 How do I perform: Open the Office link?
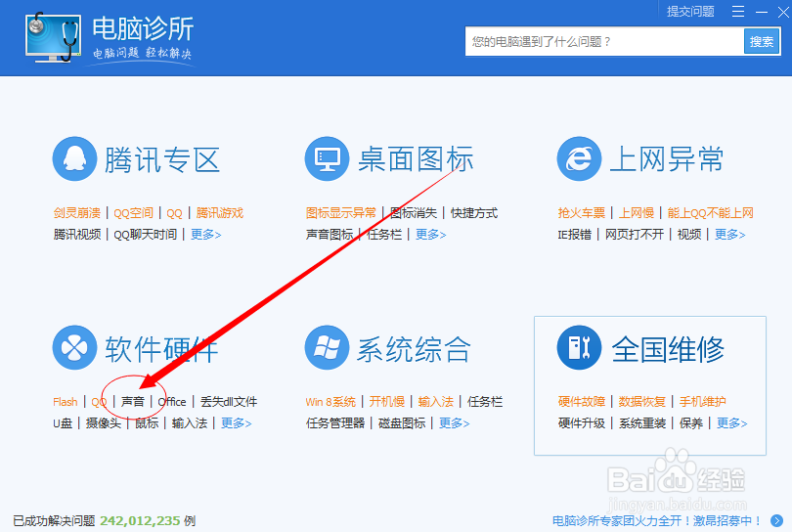(172, 402)
